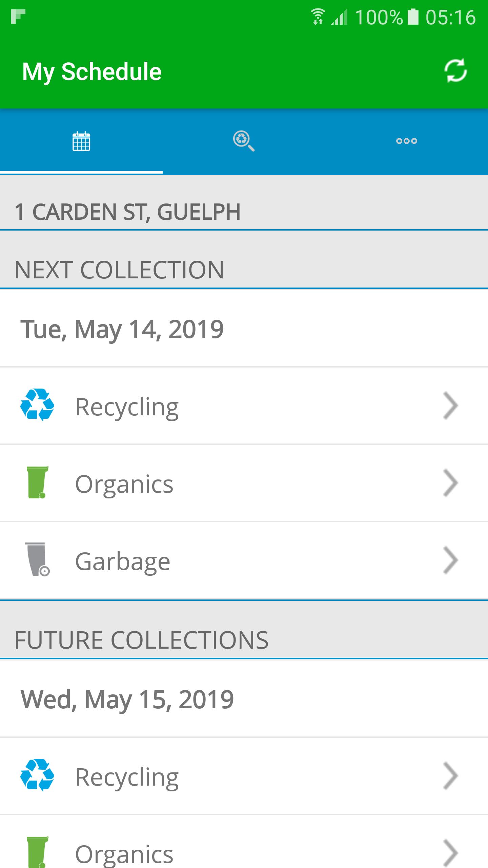Expand Recycling details for May 15
This screenshot has width=488, height=868.
coord(450,776)
